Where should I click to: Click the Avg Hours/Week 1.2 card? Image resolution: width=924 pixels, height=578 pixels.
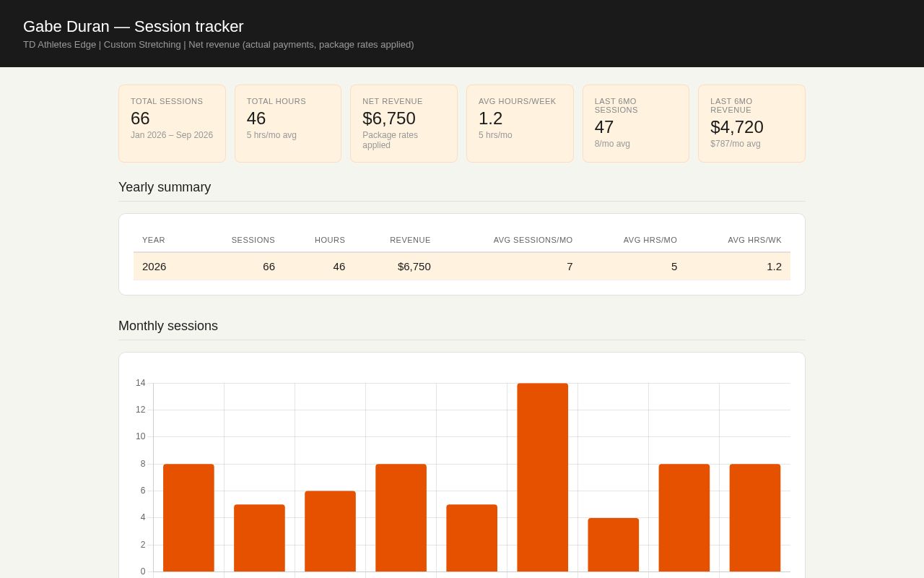tap(520, 124)
